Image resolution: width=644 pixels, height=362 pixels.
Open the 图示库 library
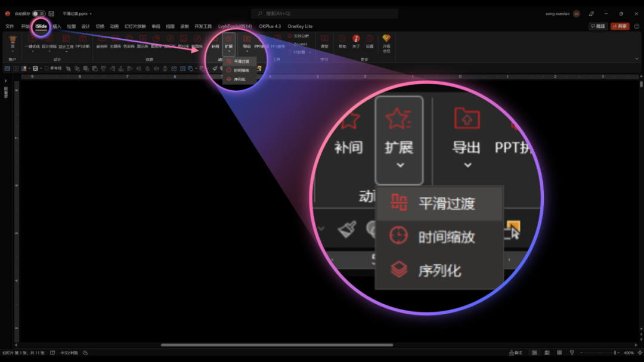point(143,42)
